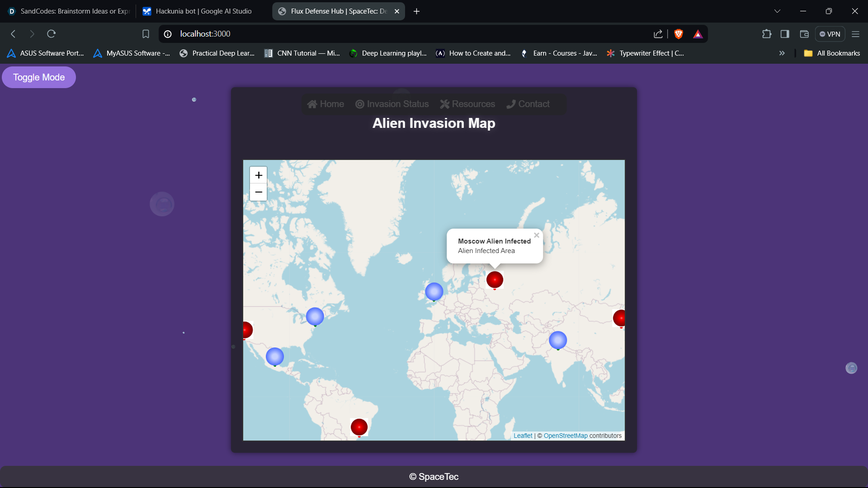Close the Moscow Alien Infected popup
This screenshot has width=868, height=488.
click(x=537, y=235)
